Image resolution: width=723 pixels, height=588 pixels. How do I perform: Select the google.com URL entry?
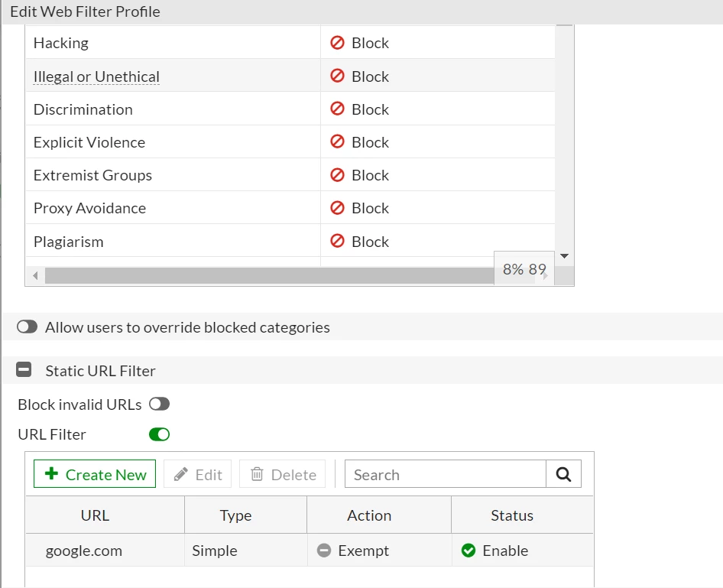84,551
